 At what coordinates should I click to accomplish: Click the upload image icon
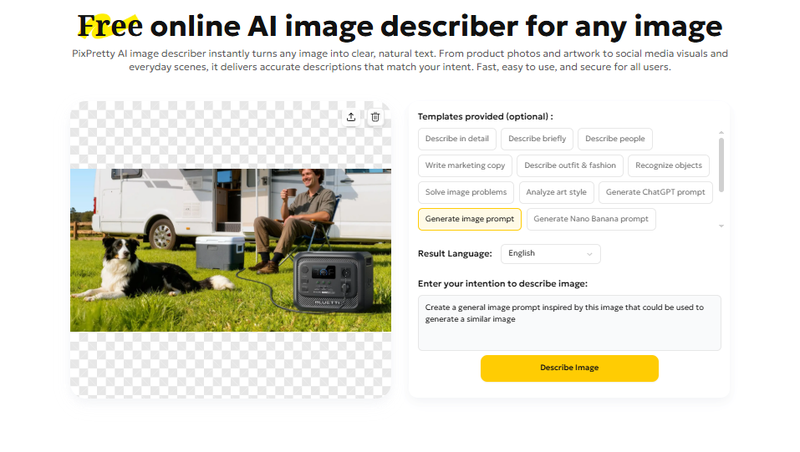351,117
